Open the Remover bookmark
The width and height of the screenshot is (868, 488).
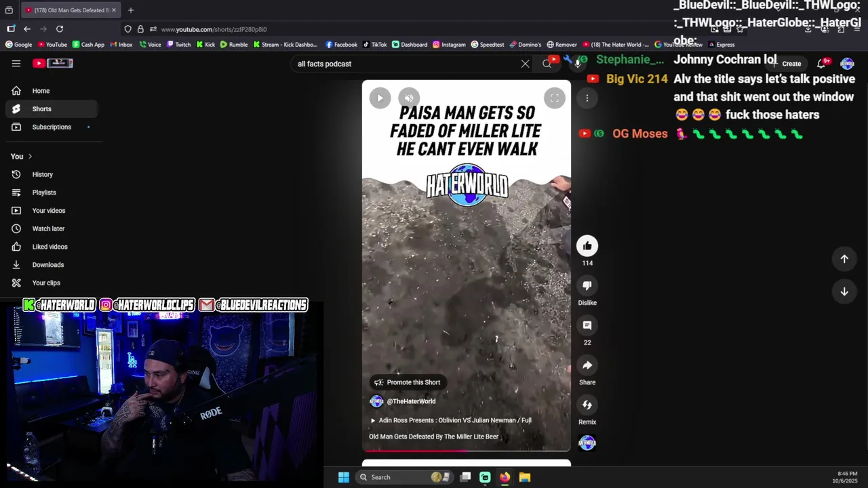point(561,45)
